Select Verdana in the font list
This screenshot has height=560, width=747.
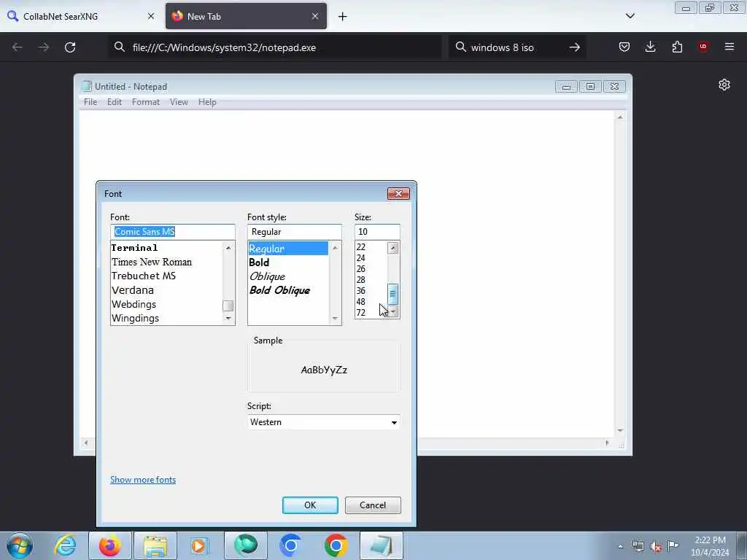[166, 290]
